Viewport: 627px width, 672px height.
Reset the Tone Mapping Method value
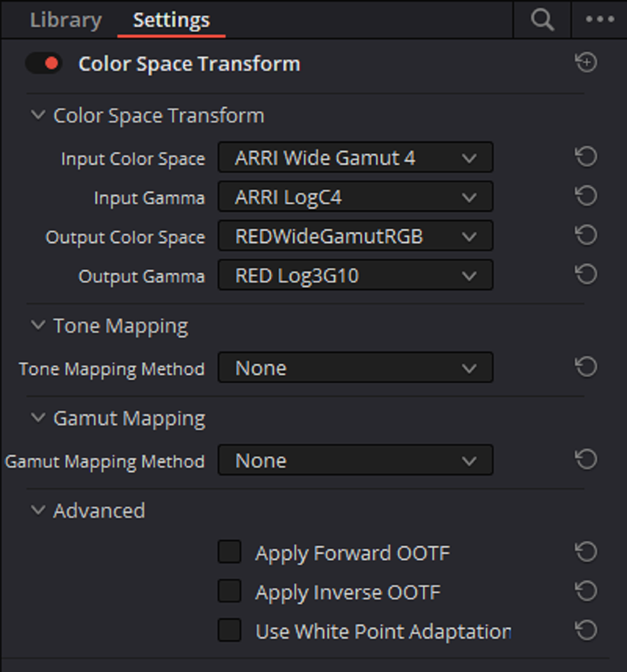coord(586,367)
